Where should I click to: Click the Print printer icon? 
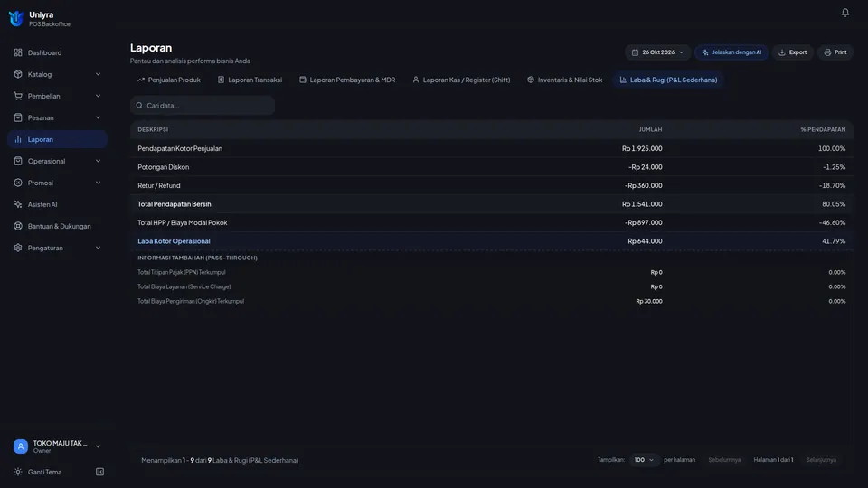point(827,52)
